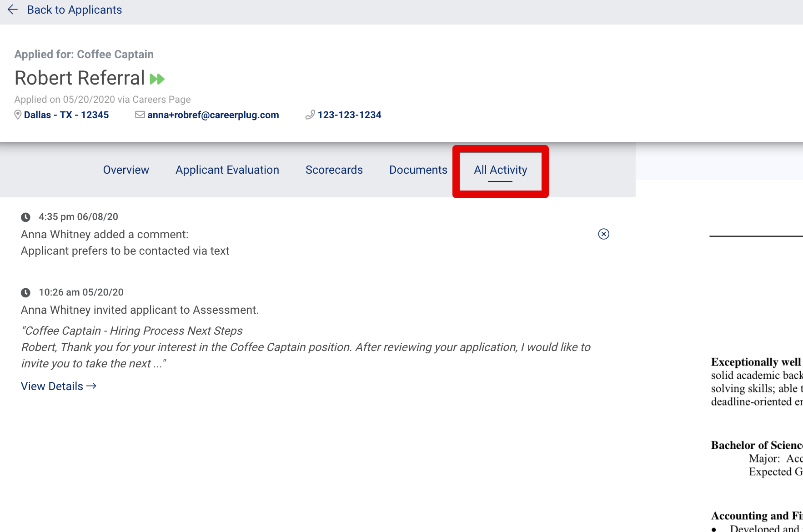
Task: Select the Scorecards tab
Action: 334,170
